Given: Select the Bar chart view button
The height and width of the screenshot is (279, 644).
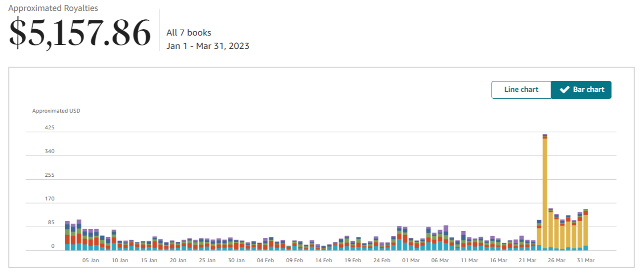Looking at the screenshot, I should pyautogui.click(x=581, y=90).
